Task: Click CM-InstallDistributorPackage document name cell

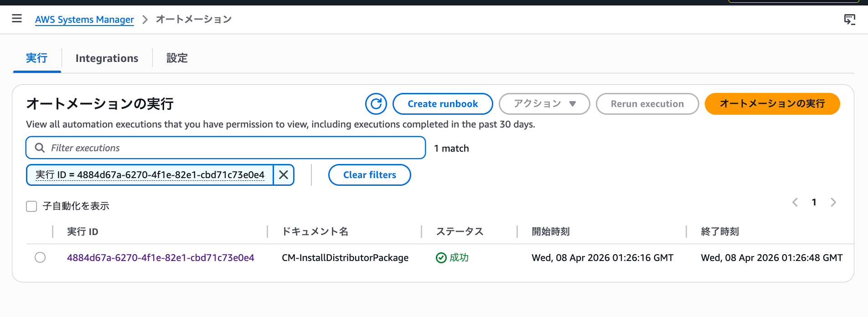Action: (x=345, y=258)
